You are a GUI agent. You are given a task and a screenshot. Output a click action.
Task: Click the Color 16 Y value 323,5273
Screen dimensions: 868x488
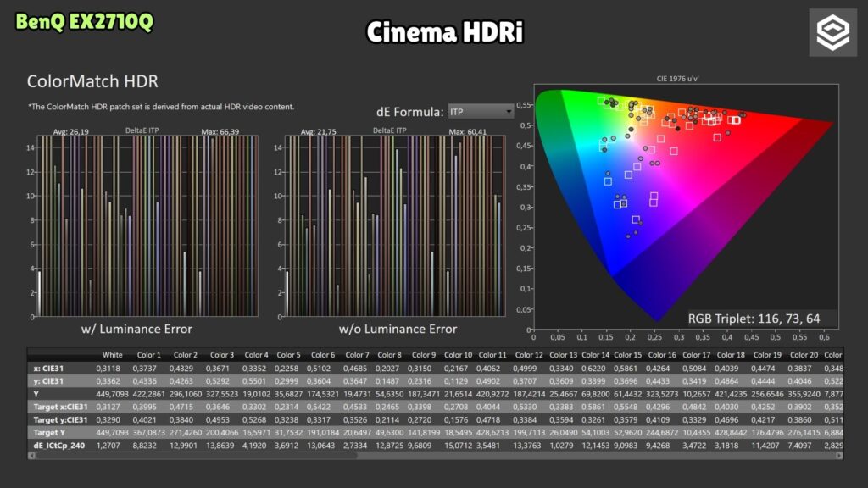pos(662,394)
